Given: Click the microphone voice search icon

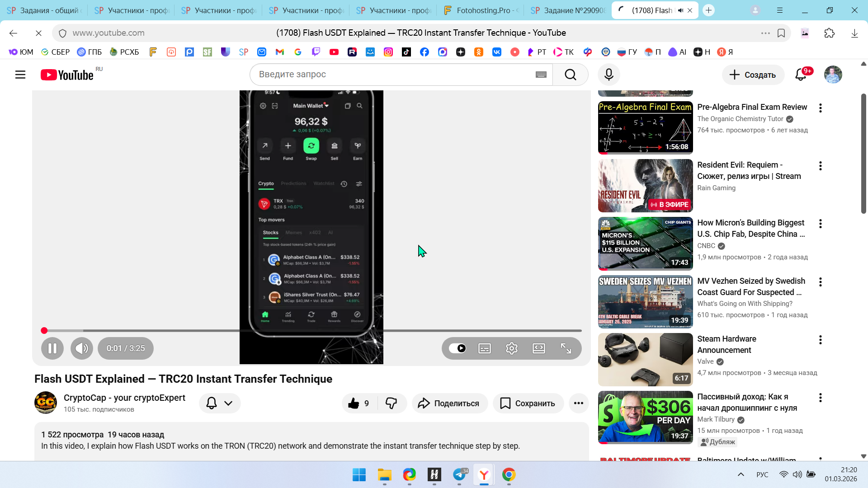Looking at the screenshot, I should [609, 75].
